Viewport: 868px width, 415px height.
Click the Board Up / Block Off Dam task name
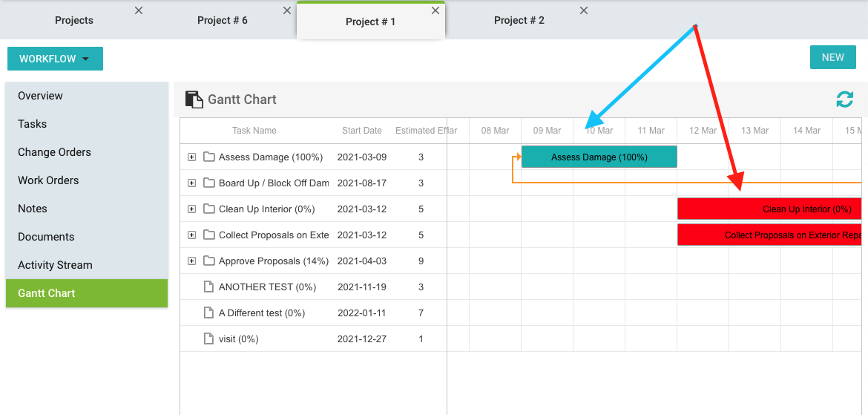click(x=274, y=183)
